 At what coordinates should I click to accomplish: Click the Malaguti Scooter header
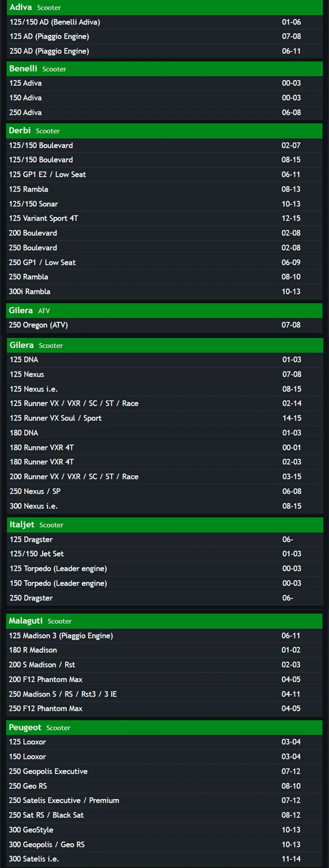[164, 621]
